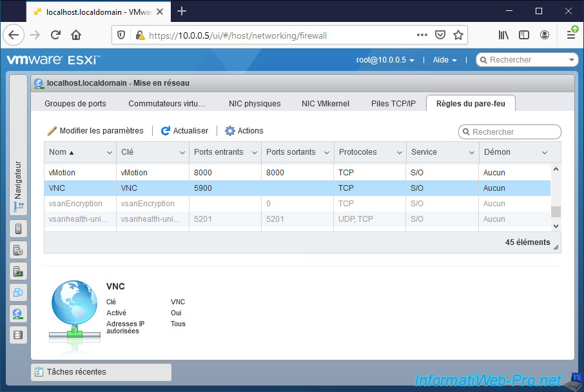The width and height of the screenshot is (584, 392).
Task: Open the root@10.0.0.5 user dropdown
Action: coord(385,60)
